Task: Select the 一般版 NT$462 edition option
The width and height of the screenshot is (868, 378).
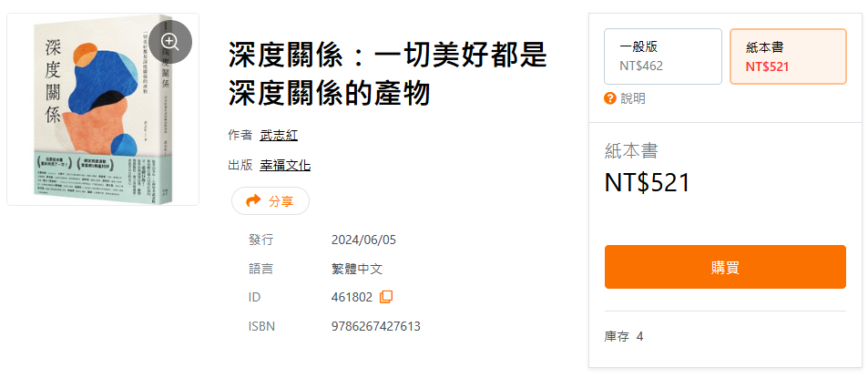Action: (663, 56)
